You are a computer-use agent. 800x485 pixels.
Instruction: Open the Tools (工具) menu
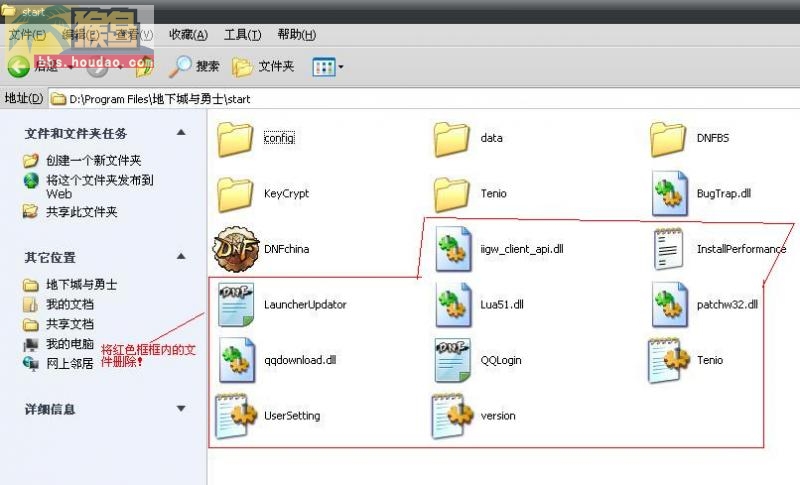243,35
